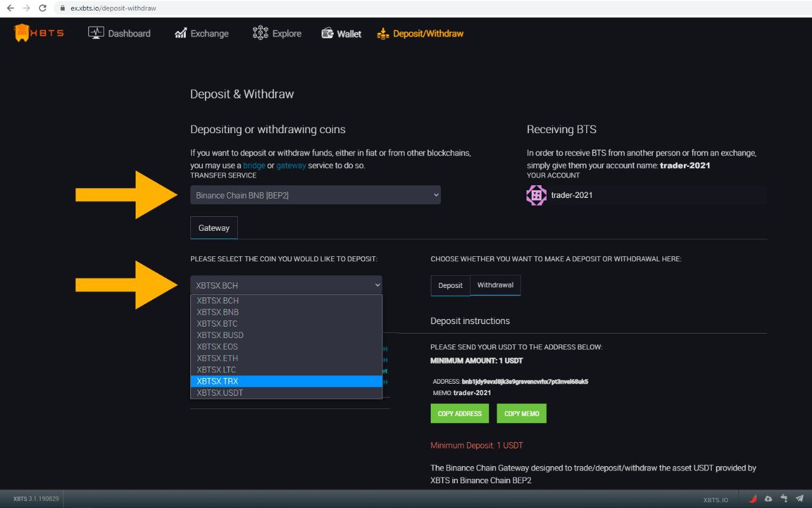Open the Transfer Service dropdown
Viewport: 812px width, 508px height.
pos(315,195)
